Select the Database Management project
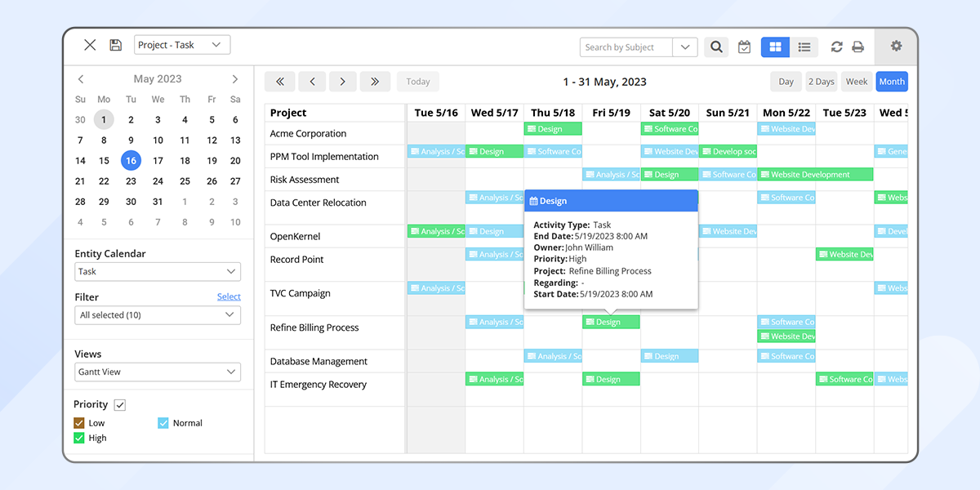 point(318,362)
